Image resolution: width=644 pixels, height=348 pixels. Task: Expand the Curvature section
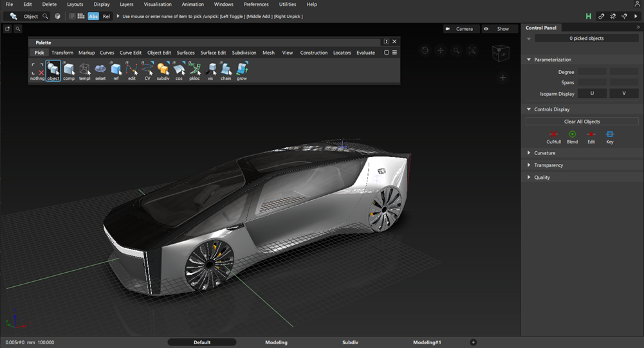[x=544, y=153]
